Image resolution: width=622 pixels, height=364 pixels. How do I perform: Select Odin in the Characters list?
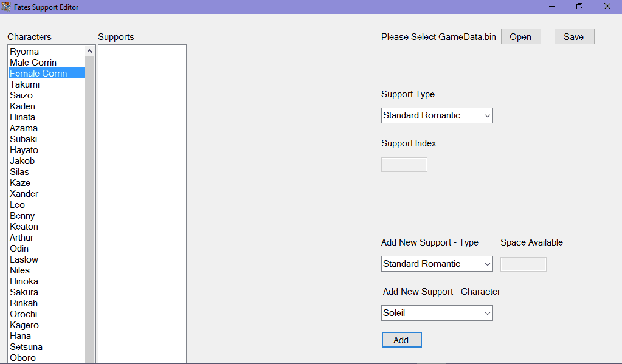(x=46, y=249)
